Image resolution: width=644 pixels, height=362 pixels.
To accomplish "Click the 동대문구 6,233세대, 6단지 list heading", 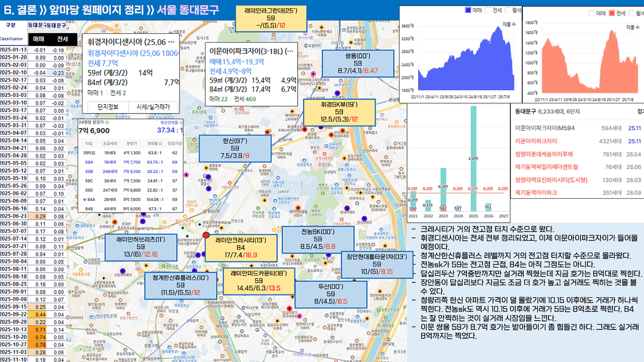I will point(547,111).
